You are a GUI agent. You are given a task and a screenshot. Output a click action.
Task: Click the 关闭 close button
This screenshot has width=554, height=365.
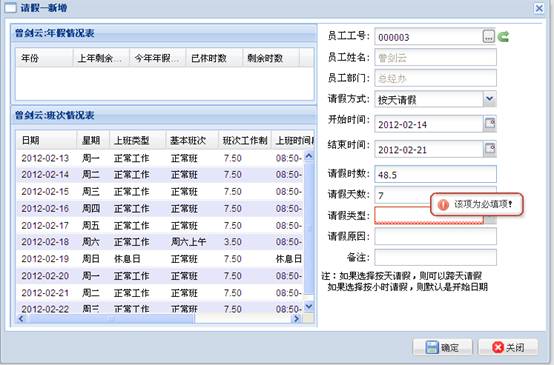coord(508,347)
